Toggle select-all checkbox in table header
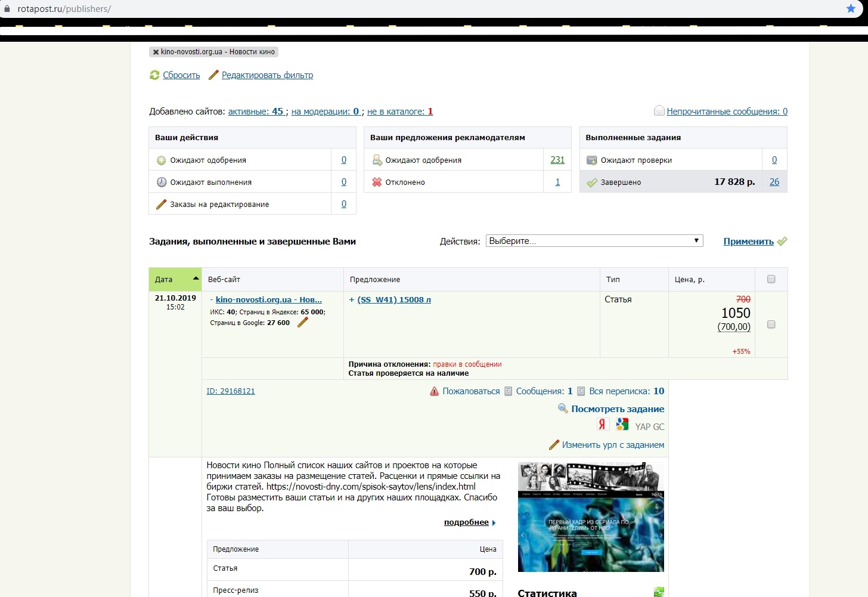 coord(771,279)
